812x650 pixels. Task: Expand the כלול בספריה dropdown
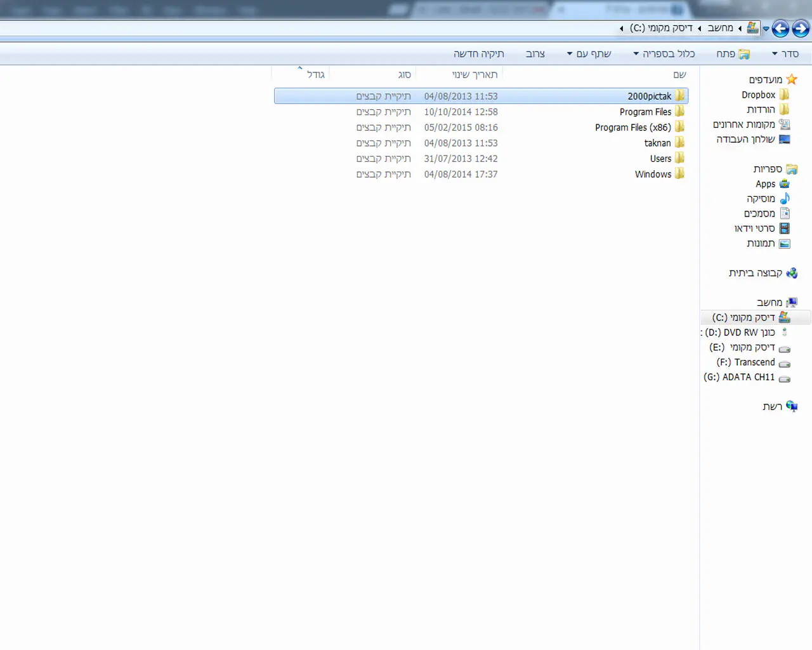(664, 54)
